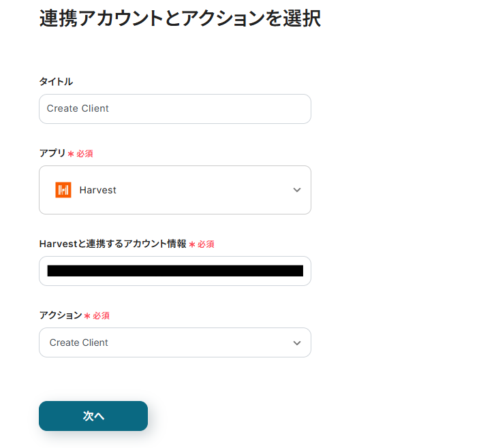Click the アクション field label
Screen dimensions: 481x448
61,315
